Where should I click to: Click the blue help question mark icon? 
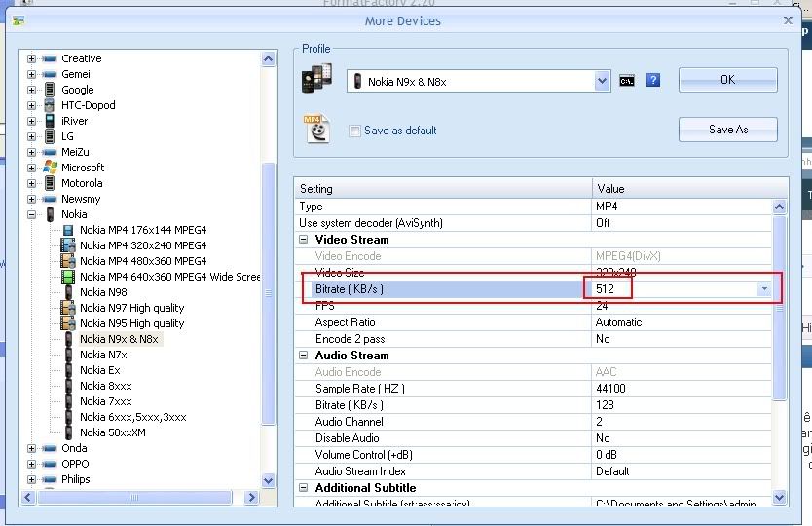pyautogui.click(x=653, y=80)
